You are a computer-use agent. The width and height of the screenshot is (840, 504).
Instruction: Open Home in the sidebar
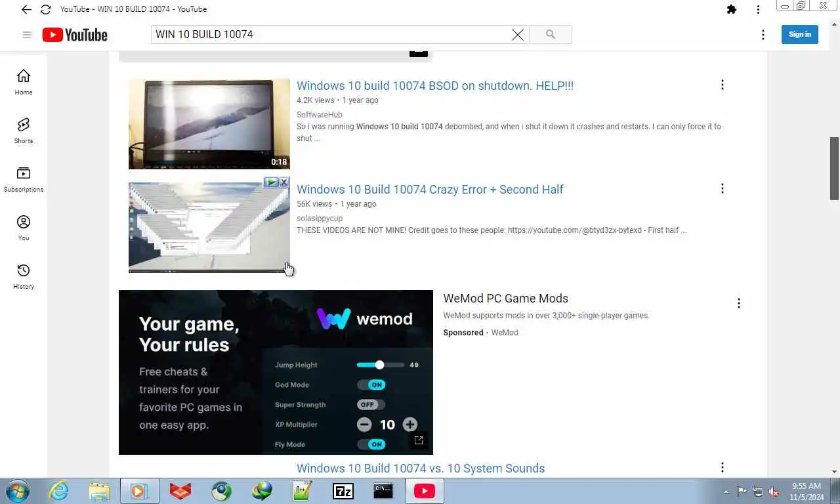24,82
